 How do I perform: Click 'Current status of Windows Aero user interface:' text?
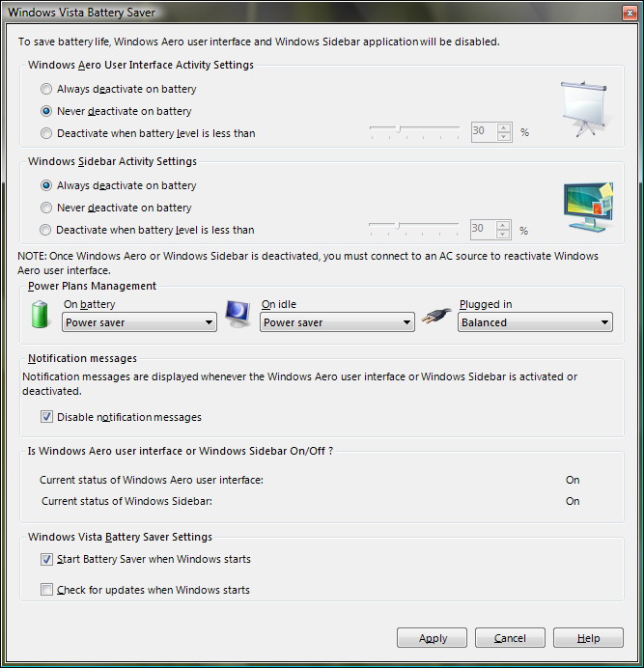click(x=152, y=480)
